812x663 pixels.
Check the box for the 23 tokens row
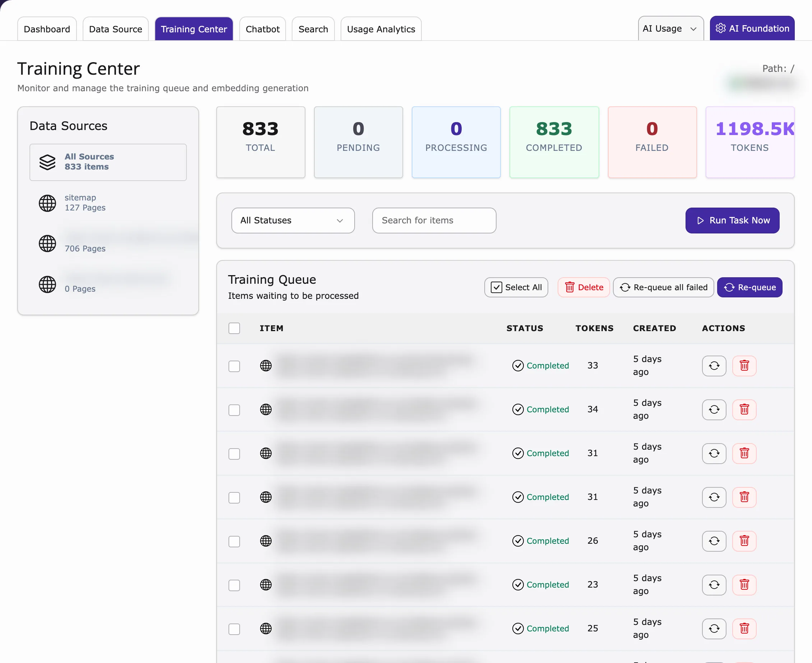point(234,585)
